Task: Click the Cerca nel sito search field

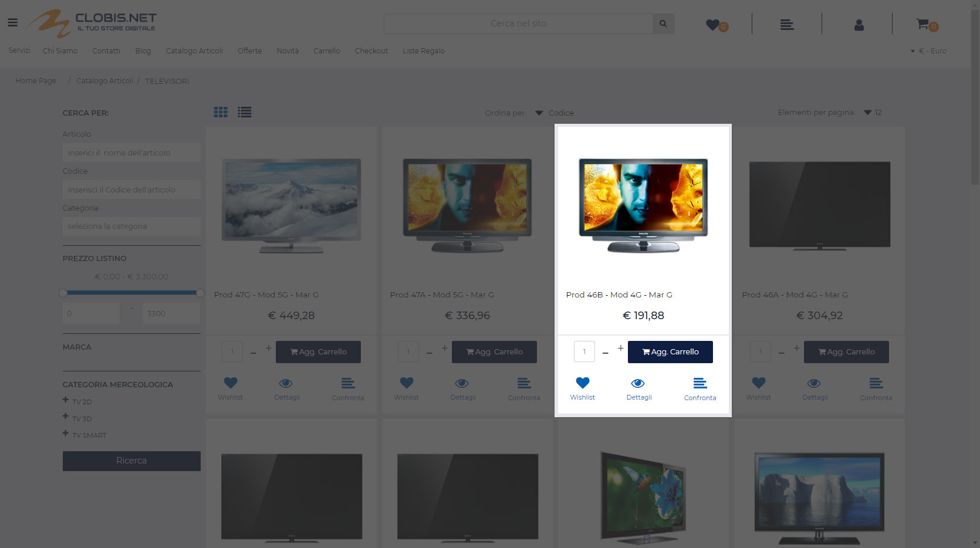Action: point(518,23)
